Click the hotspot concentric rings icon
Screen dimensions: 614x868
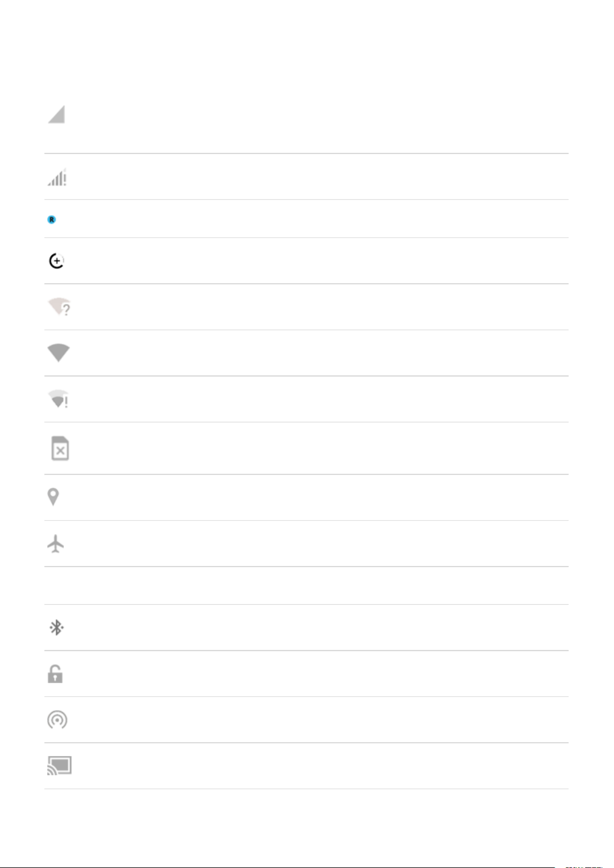(x=57, y=720)
